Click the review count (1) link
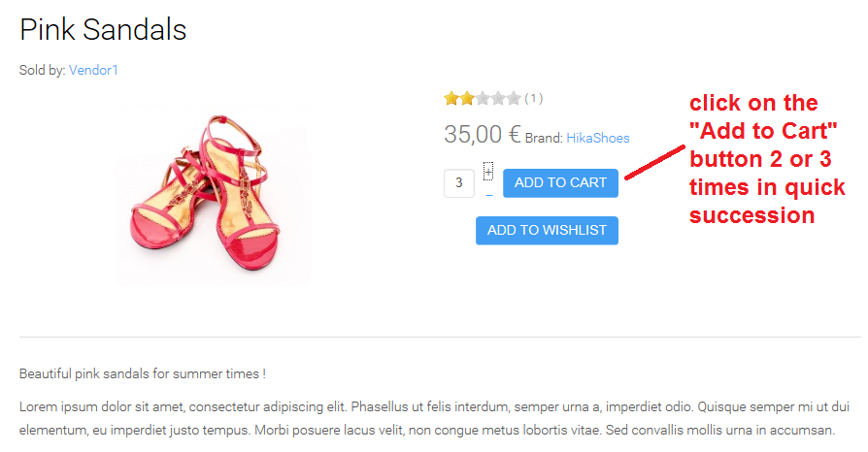This screenshot has width=868, height=452. pyautogui.click(x=534, y=98)
